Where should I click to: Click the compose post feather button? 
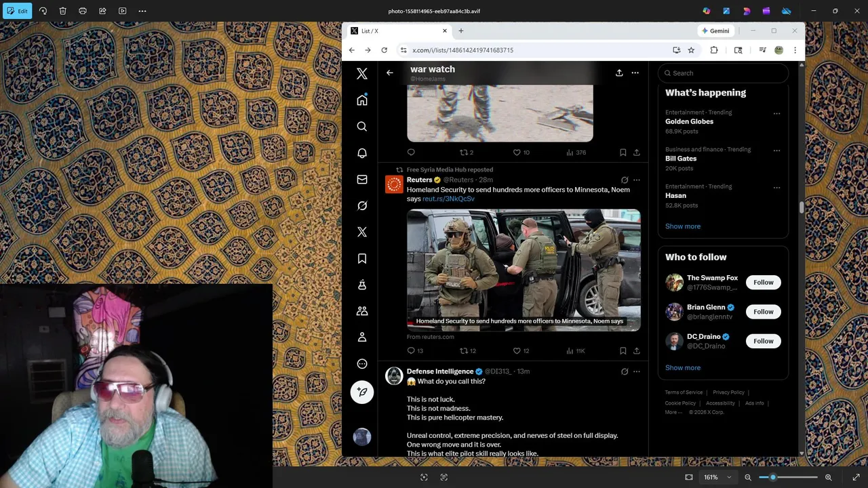tap(362, 392)
